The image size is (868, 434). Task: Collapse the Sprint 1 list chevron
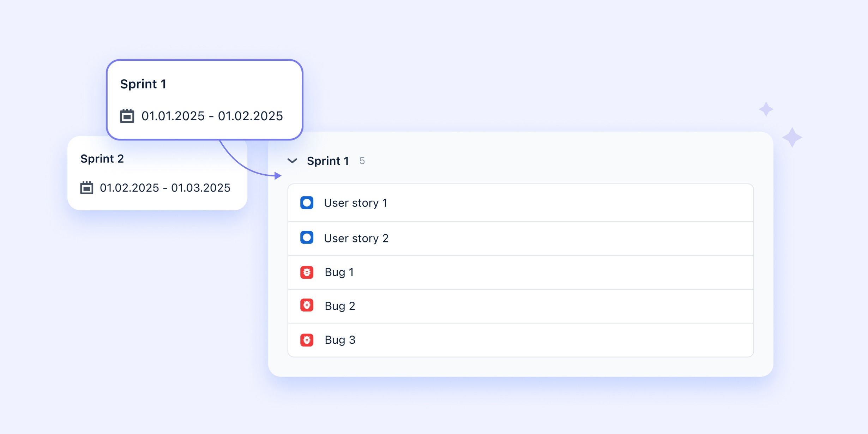[x=292, y=161]
